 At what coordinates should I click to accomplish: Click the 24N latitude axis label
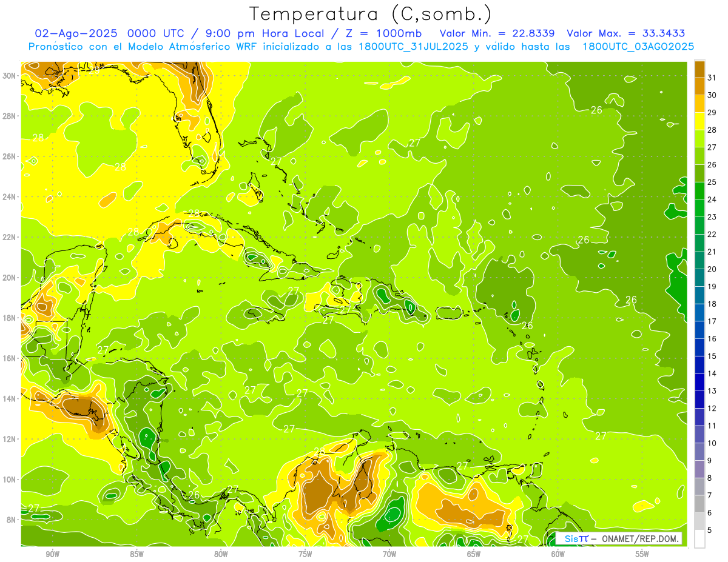9,197
